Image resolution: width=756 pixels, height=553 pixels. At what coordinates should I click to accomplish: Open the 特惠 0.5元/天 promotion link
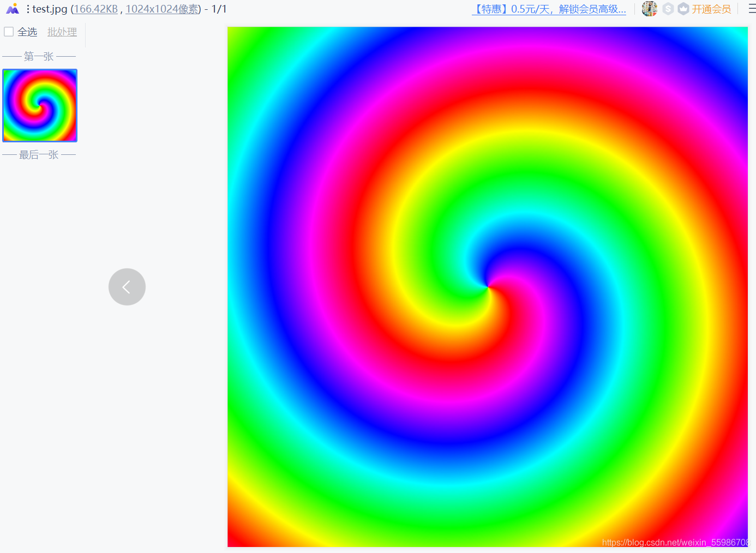(x=549, y=9)
